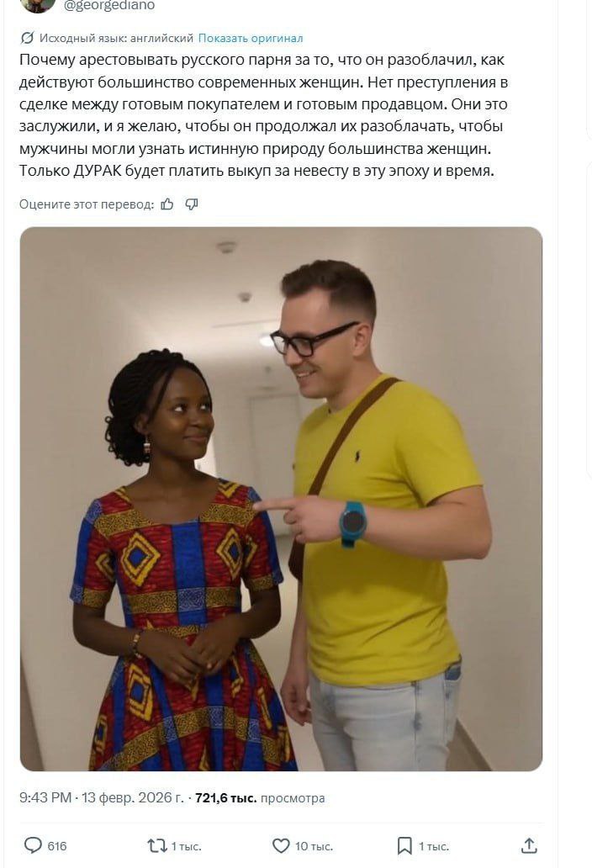Click the 616 replies count
This screenshot has width=592, height=868.
57,846
